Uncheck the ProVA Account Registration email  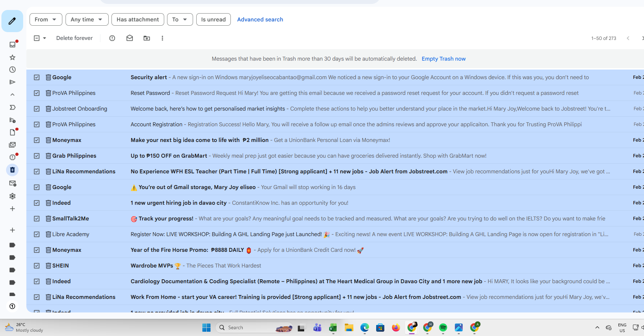point(37,124)
